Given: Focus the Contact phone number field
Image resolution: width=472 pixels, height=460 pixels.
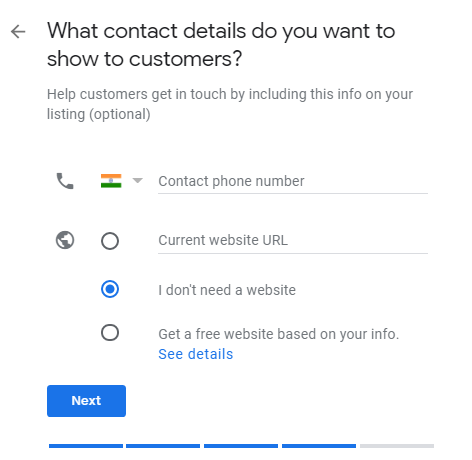Looking at the screenshot, I should pos(293,181).
